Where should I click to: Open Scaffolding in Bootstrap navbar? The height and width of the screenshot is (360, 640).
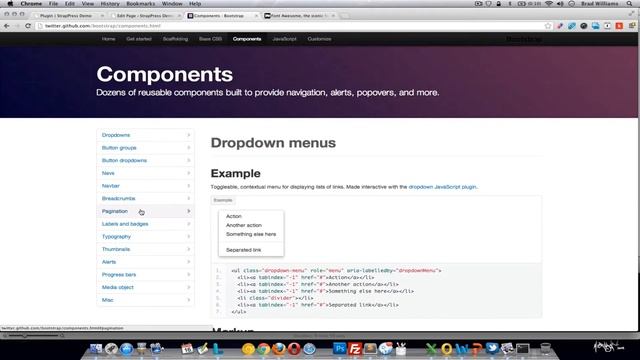tap(175, 39)
